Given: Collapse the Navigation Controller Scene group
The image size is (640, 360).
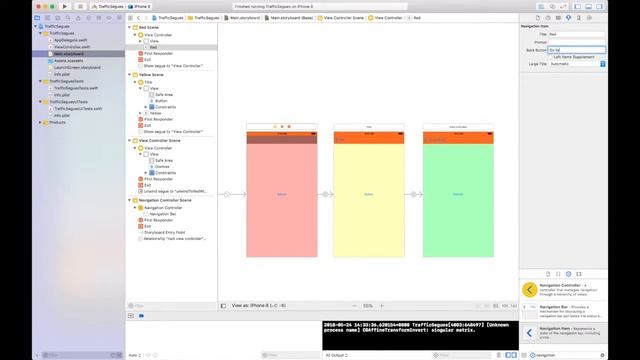Looking at the screenshot, I should (130, 200).
